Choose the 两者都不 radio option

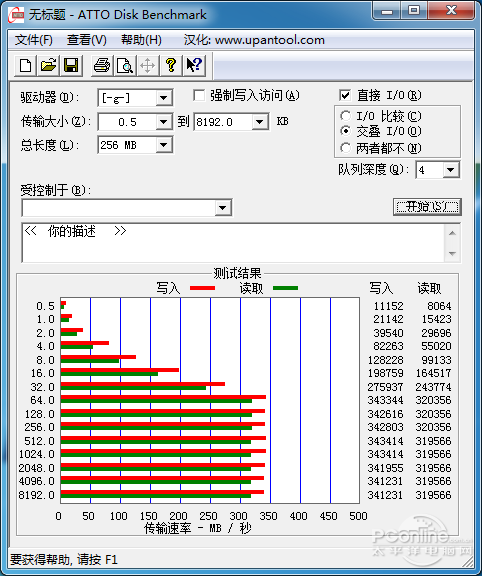coord(345,148)
